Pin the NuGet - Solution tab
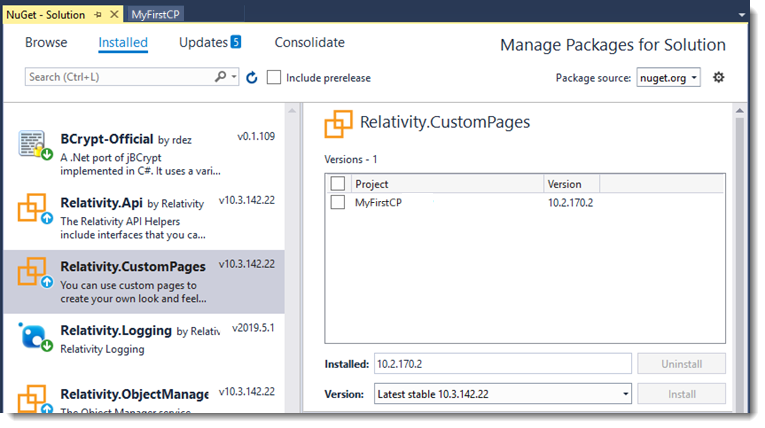The width and height of the screenshot is (765, 428). coord(98,15)
